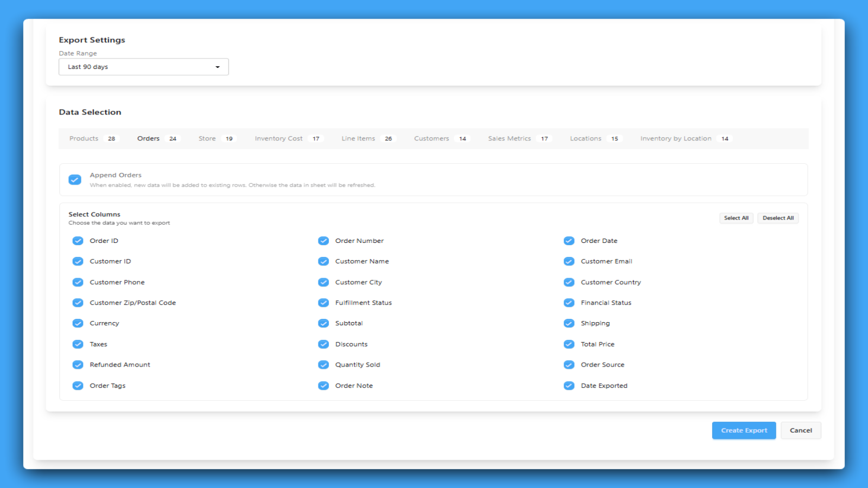This screenshot has width=868, height=488.
Task: Uncheck the Order ID column
Action: tap(78, 240)
